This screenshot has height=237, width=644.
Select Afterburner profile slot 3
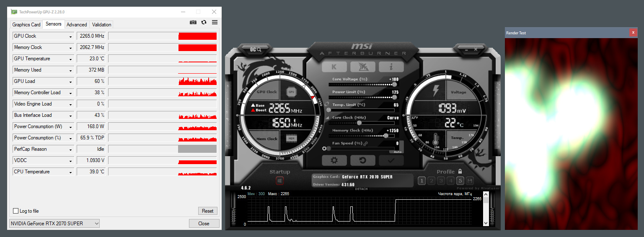[x=441, y=181]
